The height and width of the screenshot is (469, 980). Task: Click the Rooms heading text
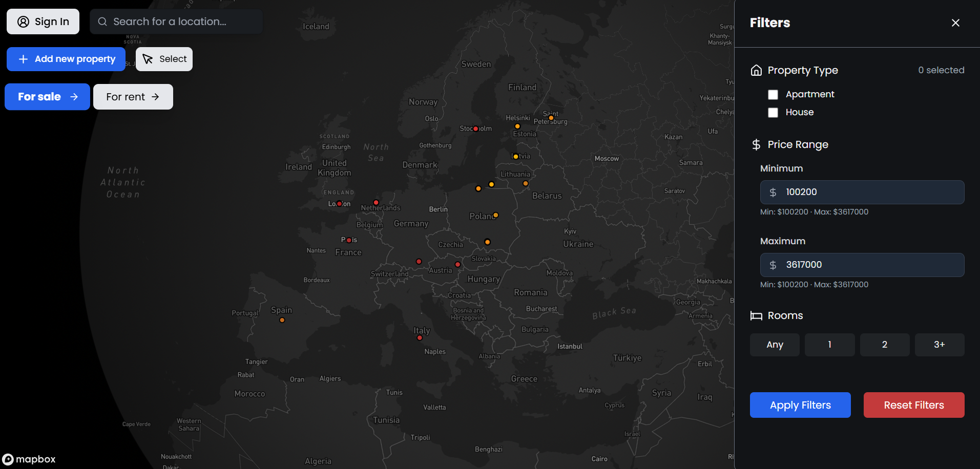785,315
